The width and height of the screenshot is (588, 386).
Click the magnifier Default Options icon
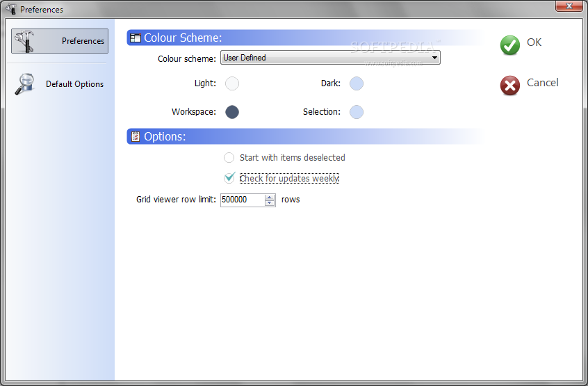tap(25, 84)
